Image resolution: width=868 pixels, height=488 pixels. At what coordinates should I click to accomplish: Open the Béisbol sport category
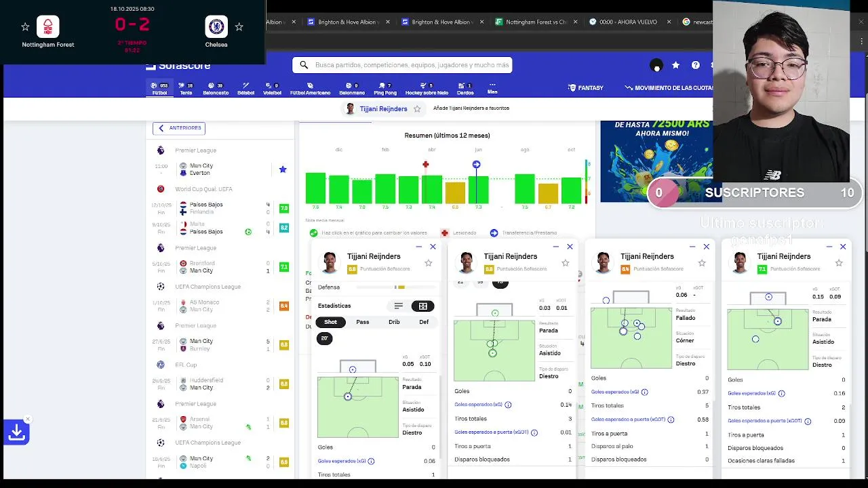click(x=245, y=89)
